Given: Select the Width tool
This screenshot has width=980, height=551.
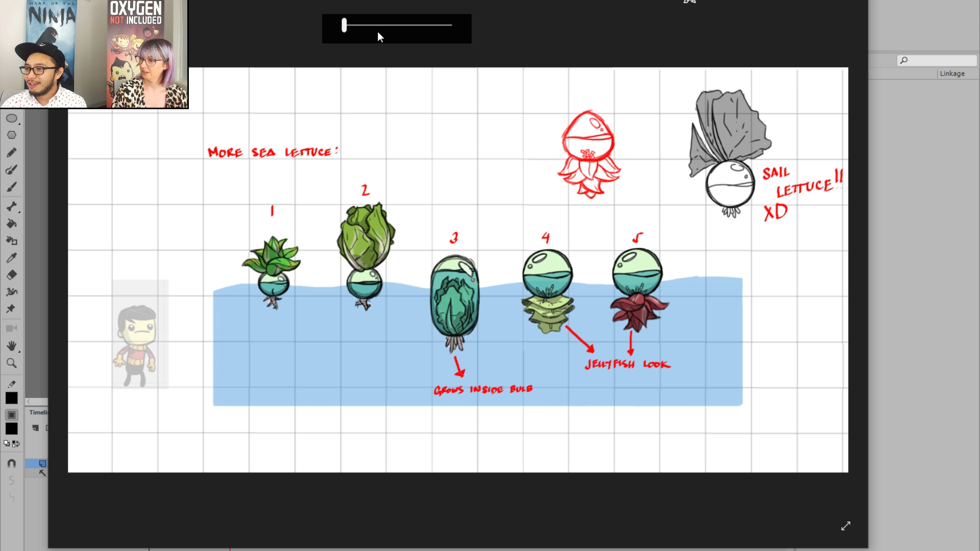Looking at the screenshot, I should tap(11, 292).
